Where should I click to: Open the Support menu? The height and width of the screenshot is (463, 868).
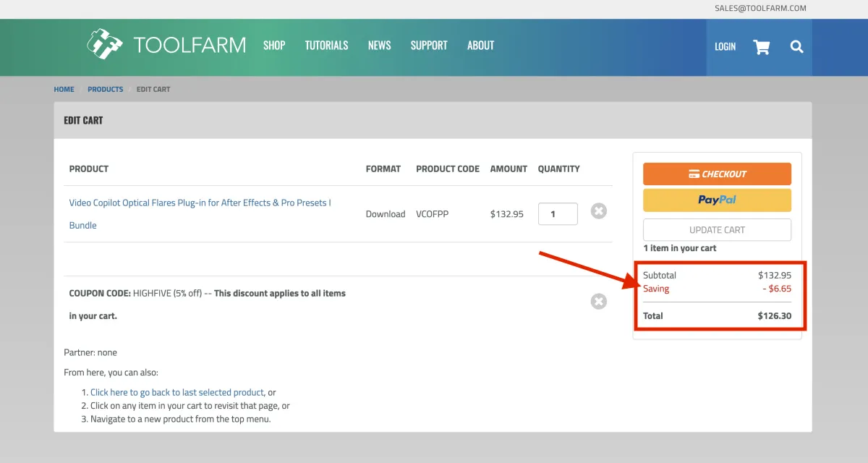click(429, 46)
